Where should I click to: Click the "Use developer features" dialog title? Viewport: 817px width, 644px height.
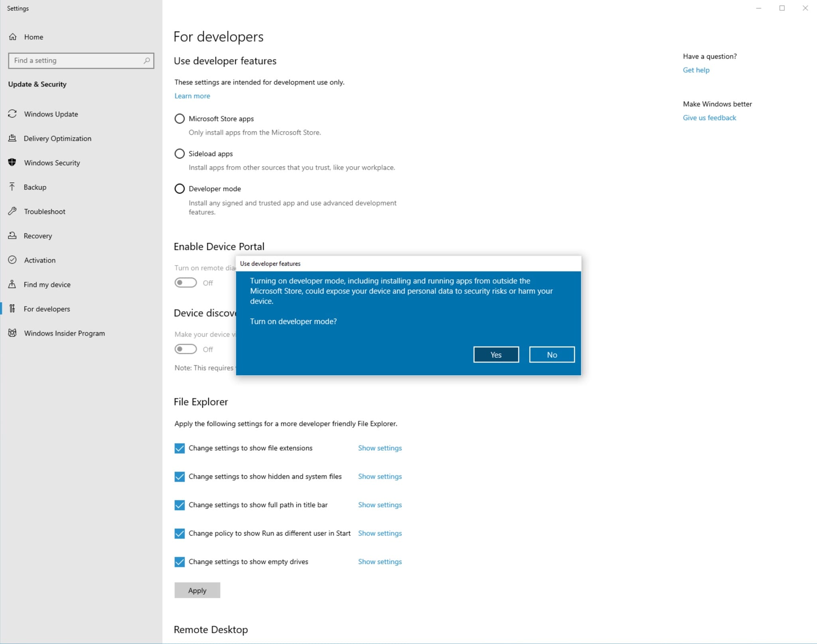[x=270, y=264]
